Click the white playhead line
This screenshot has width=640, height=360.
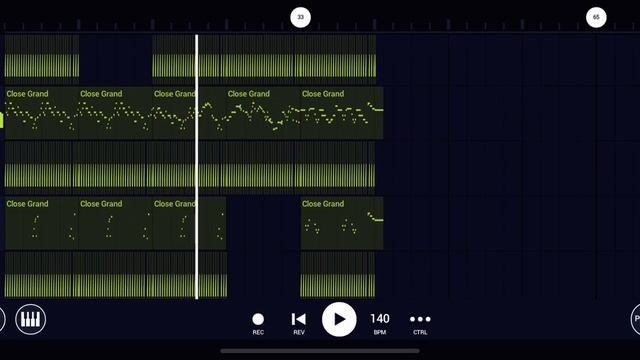click(x=197, y=167)
